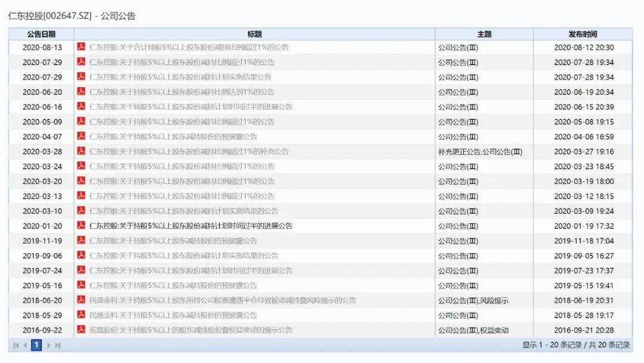Screen dimensions: 644x363
Task: Open the PDF icon for the 2020-08-13 announcement
Action: click(x=80, y=48)
